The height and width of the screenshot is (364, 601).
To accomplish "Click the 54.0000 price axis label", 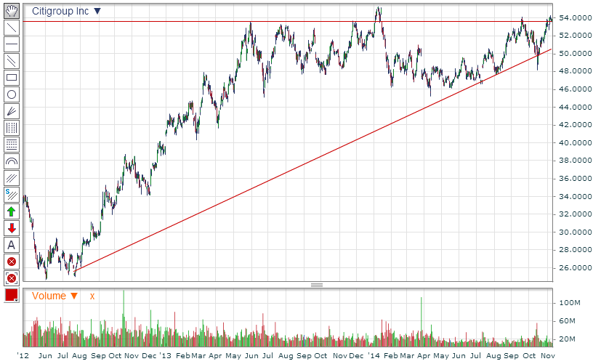I will coord(575,17).
